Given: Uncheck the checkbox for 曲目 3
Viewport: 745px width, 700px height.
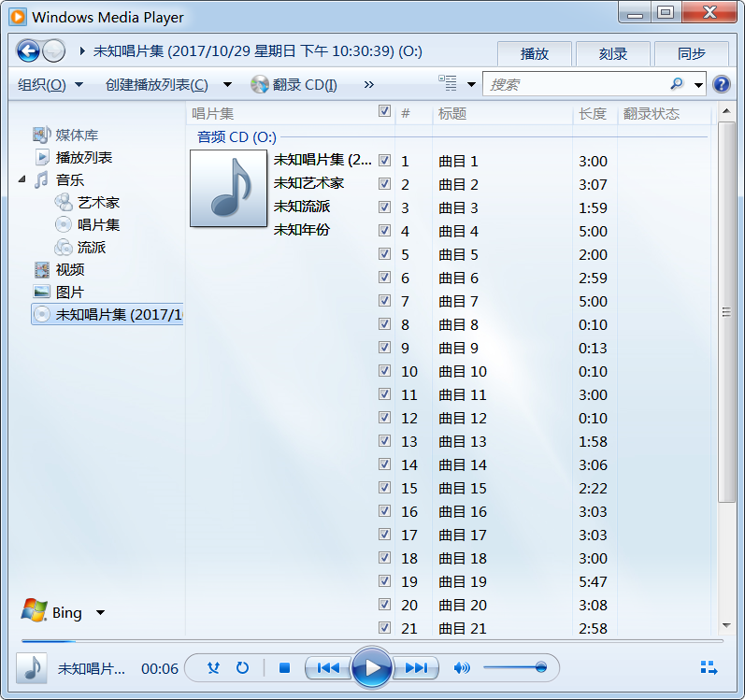Looking at the screenshot, I should point(384,207).
